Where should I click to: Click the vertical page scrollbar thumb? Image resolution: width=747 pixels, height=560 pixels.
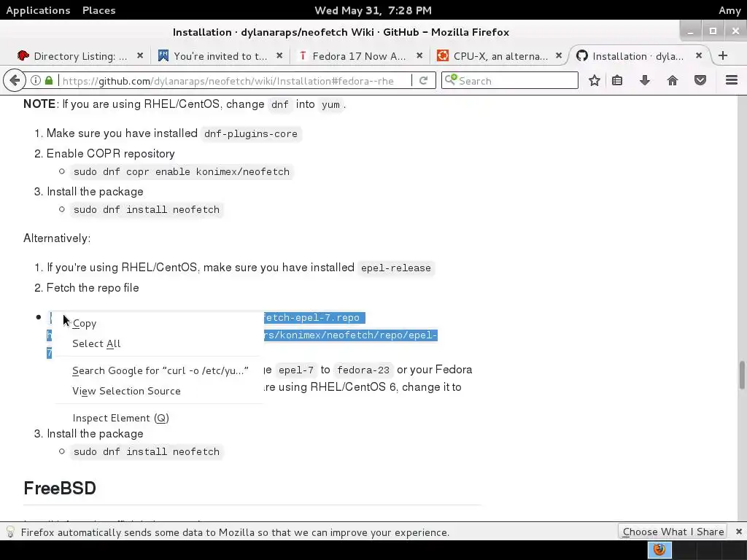[742, 375]
